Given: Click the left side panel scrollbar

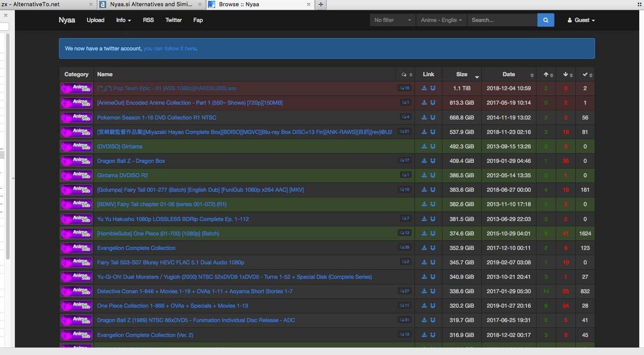Looking at the screenshot, I should pyautogui.click(x=8, y=145).
